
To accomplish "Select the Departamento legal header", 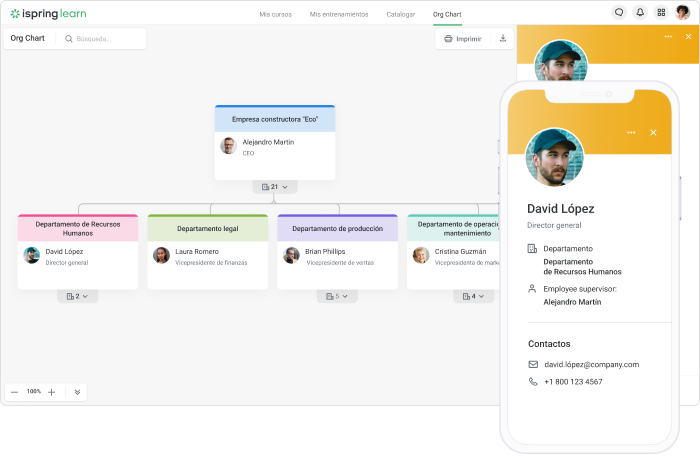I will (208, 229).
